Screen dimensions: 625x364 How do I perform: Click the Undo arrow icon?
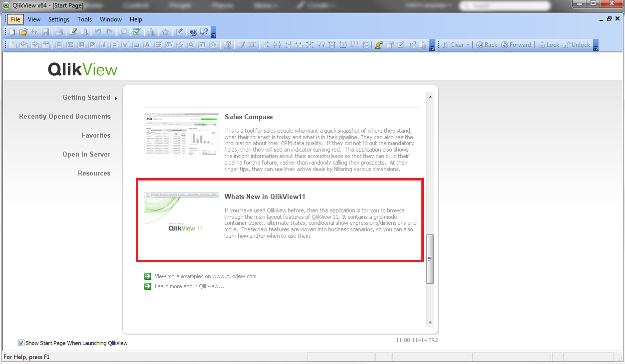click(98, 32)
